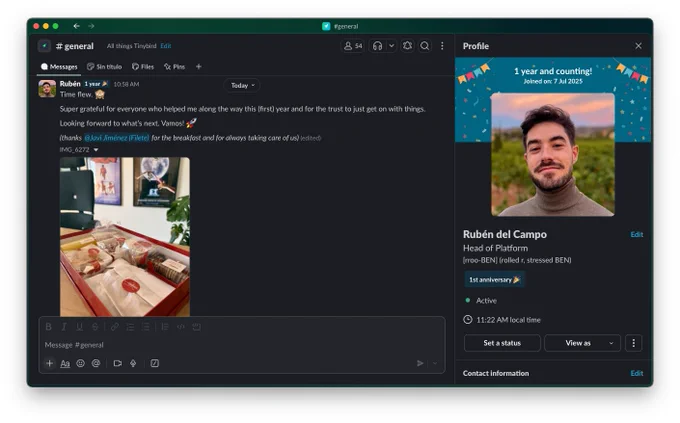Click the 1st anniversary badge
Viewport: 680px width, 423px height.
pyautogui.click(x=494, y=280)
